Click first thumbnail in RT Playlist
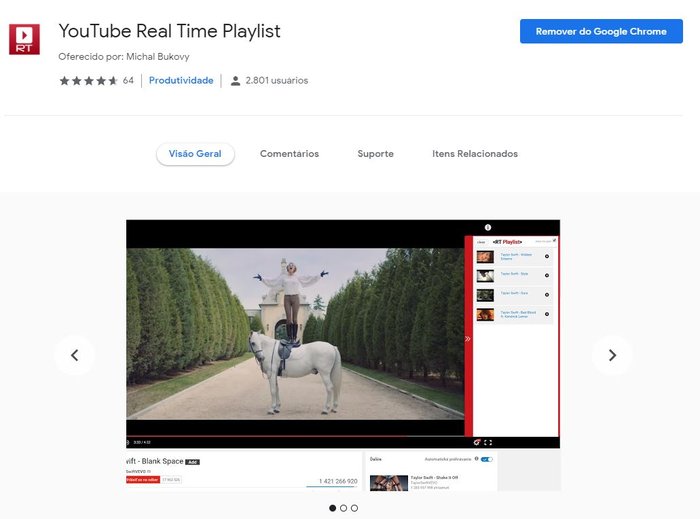 (485, 257)
